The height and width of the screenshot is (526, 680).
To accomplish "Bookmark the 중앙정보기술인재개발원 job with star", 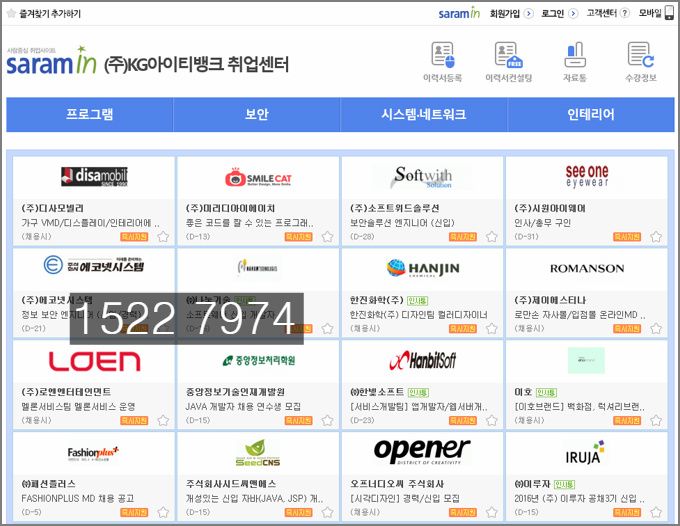I will click(x=327, y=421).
